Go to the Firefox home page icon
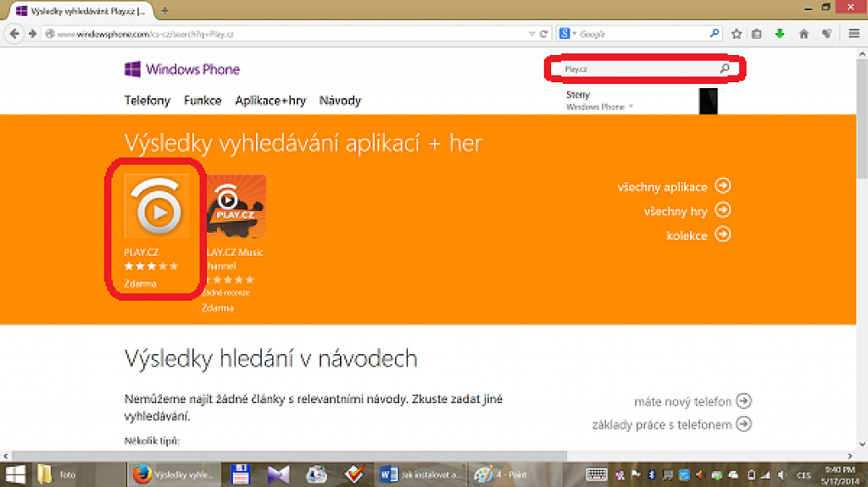 click(x=804, y=34)
